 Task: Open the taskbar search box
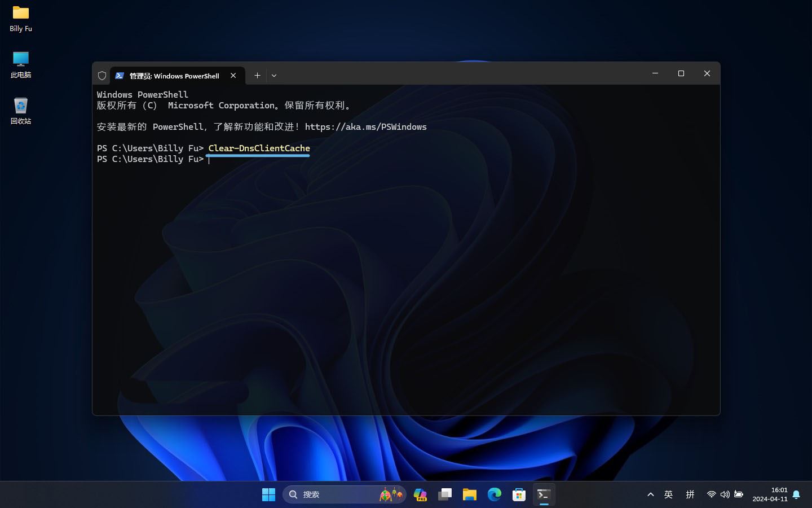pyautogui.click(x=344, y=494)
